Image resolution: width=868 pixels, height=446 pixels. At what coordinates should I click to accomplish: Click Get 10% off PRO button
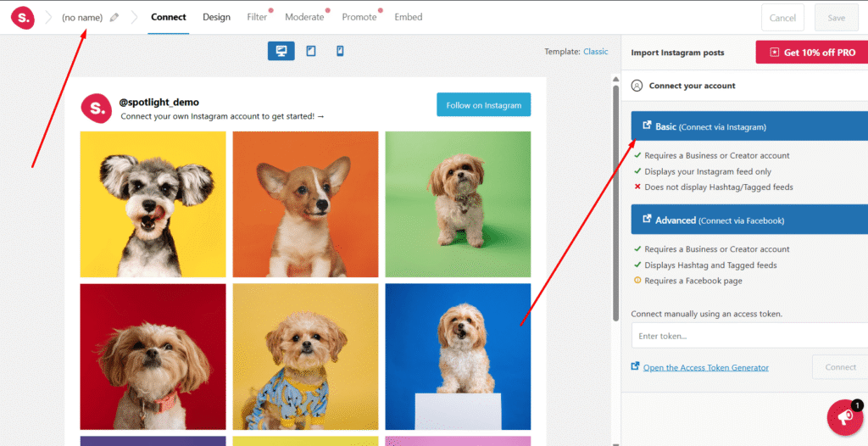pyautogui.click(x=811, y=52)
